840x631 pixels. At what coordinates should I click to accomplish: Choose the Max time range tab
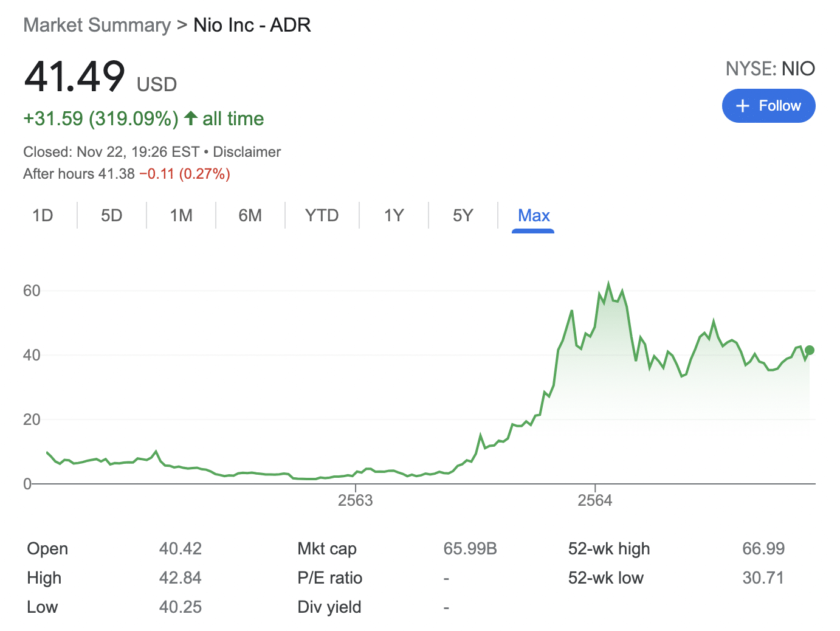[534, 216]
